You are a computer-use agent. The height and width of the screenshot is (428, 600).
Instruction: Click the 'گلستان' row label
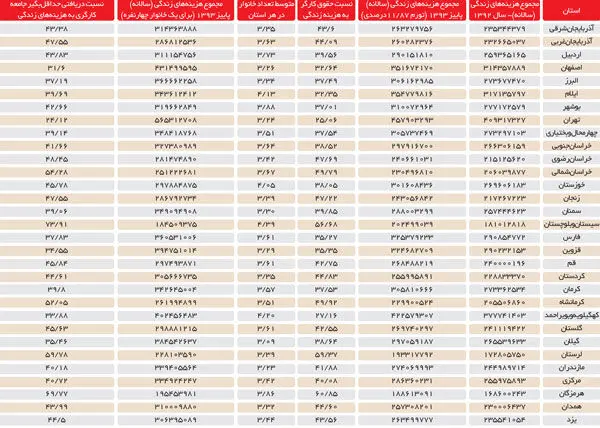(x=571, y=328)
